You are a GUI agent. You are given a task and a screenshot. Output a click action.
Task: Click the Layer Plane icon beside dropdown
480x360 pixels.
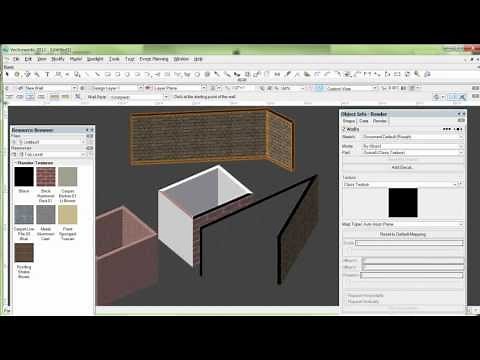[x=149, y=88]
